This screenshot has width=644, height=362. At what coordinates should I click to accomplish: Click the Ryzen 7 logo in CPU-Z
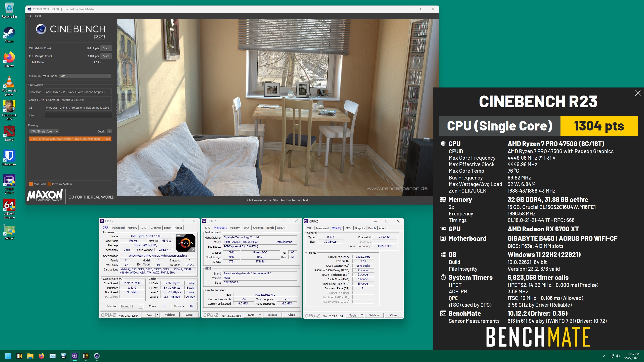[x=185, y=243]
